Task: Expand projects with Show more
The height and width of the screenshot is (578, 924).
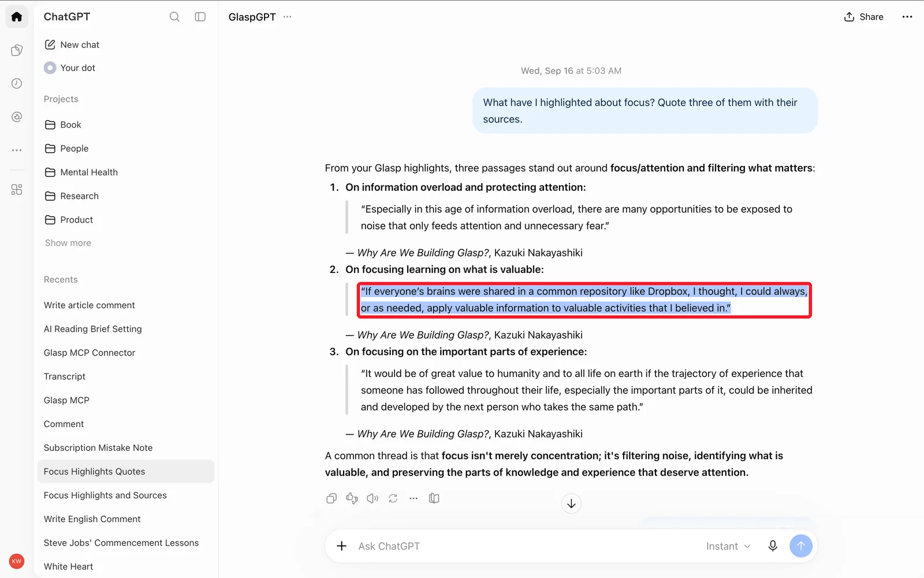Action: point(68,243)
